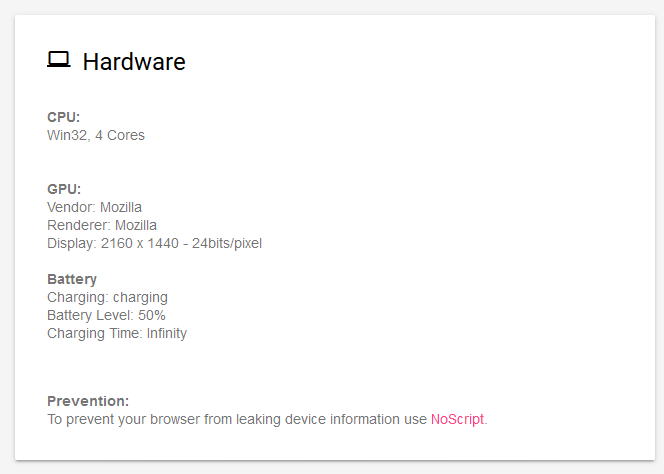Select the CPU: section label
664x474 pixels.
pos(63,117)
